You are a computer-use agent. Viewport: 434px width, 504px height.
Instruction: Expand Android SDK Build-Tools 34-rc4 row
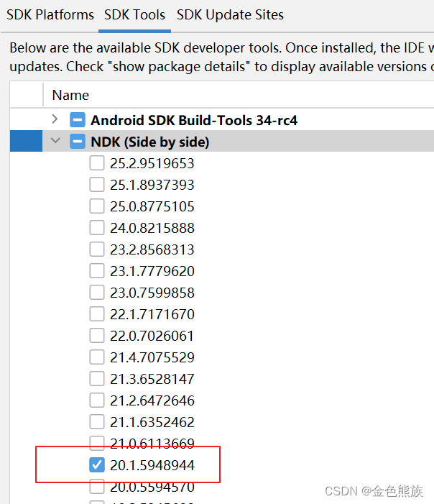click(x=55, y=119)
